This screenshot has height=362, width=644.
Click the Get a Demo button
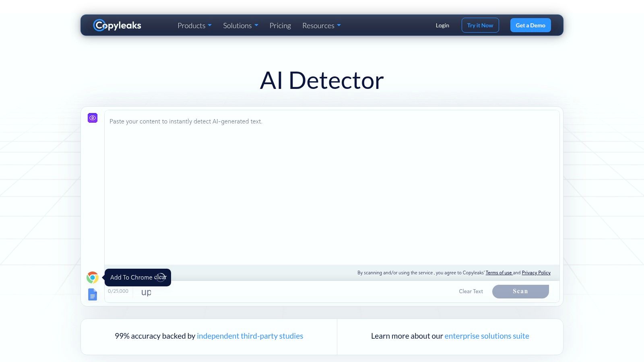pyautogui.click(x=530, y=25)
